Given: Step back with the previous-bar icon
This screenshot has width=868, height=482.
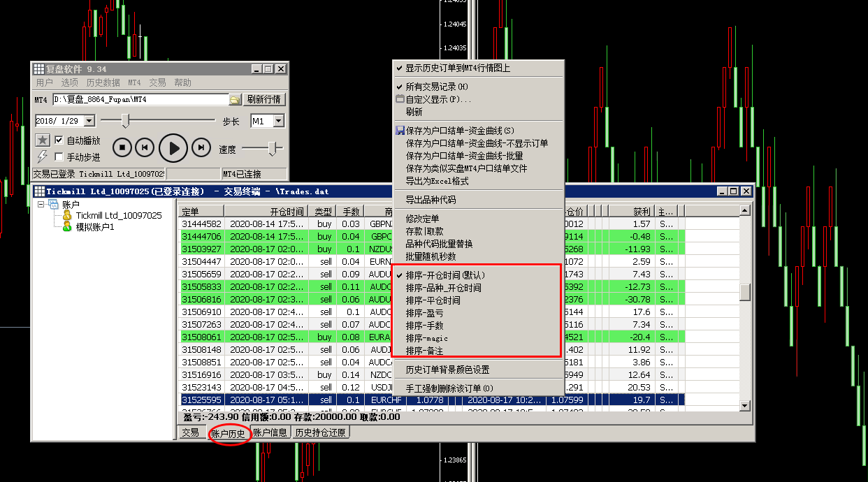Looking at the screenshot, I should (145, 147).
